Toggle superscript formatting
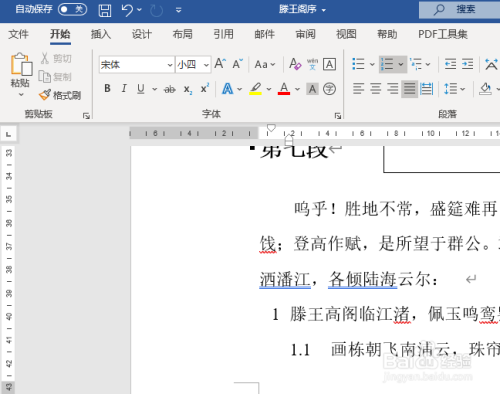This screenshot has width=500, height=394. 204,89
